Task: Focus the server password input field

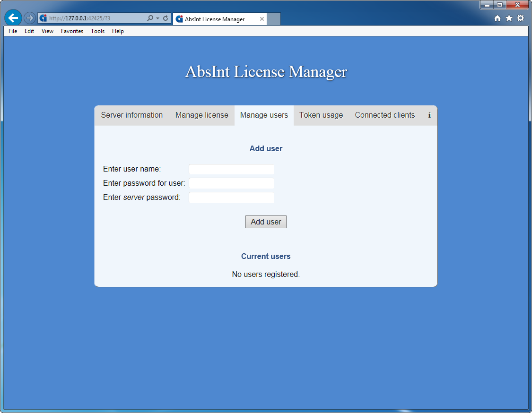Action: pos(231,198)
